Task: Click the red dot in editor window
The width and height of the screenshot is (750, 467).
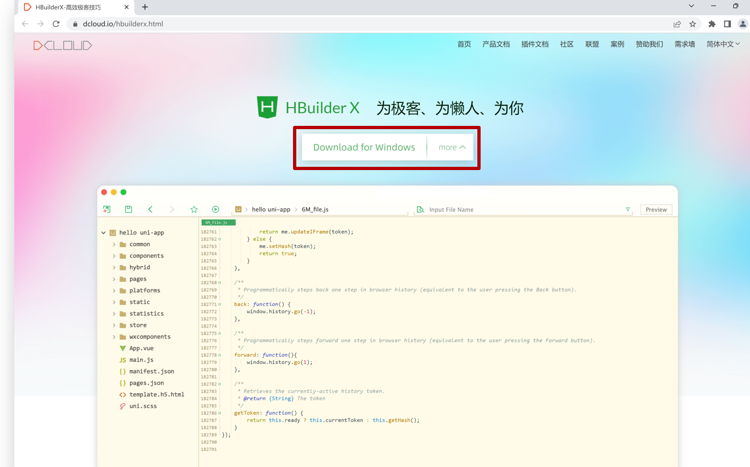Action: 104,192
